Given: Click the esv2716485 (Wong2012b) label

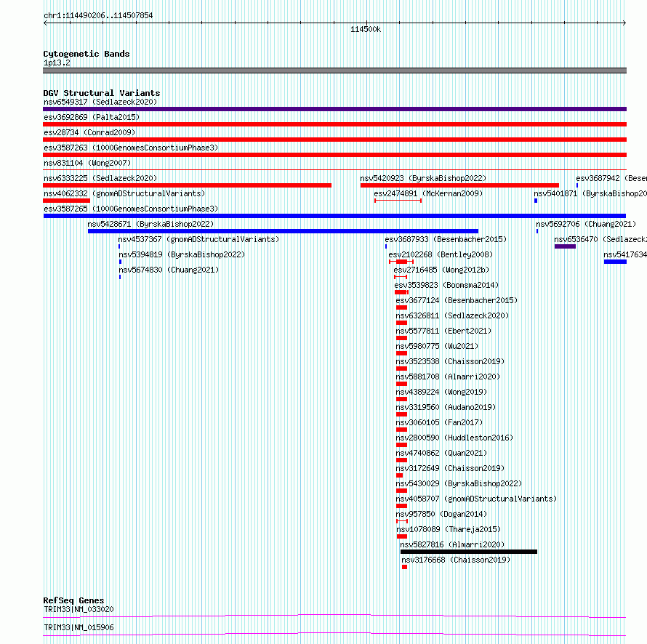Looking at the screenshot, I should tap(441, 270).
